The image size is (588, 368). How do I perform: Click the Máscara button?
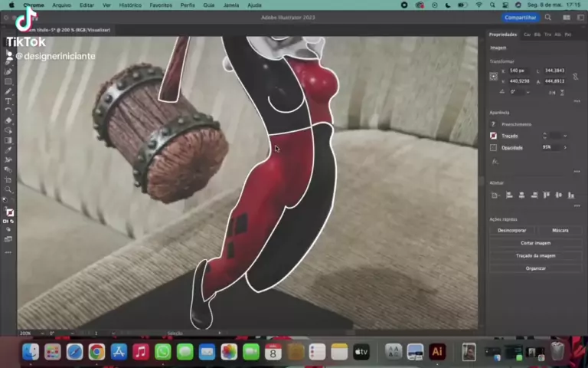coord(560,230)
